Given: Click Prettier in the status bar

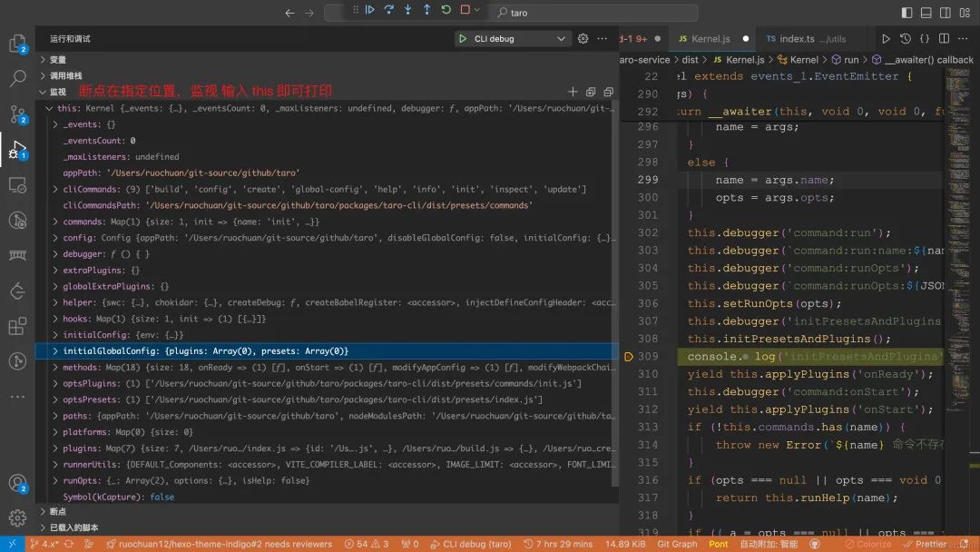Looking at the screenshot, I should click(926, 544).
